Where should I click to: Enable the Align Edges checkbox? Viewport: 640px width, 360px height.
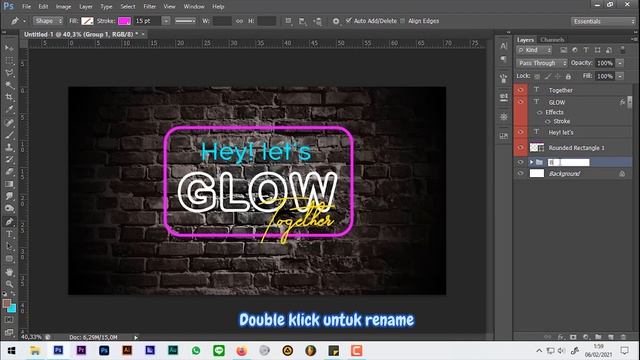[x=402, y=21]
